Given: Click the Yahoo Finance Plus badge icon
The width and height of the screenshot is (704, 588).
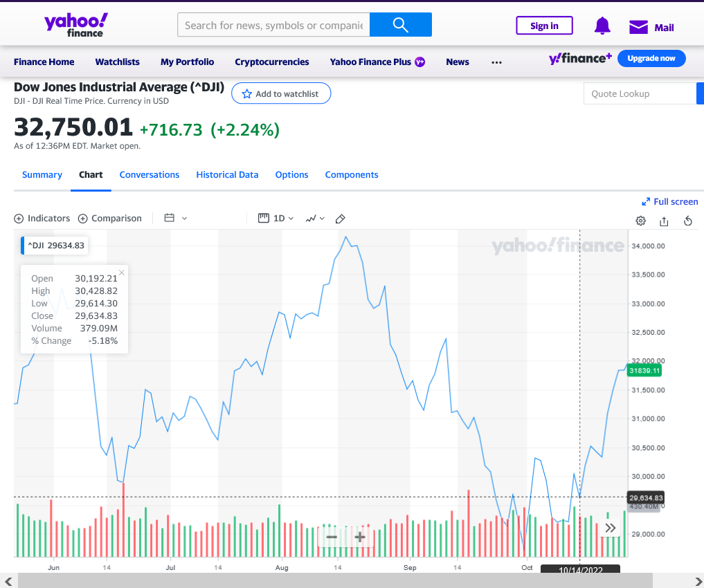Looking at the screenshot, I should pyautogui.click(x=419, y=62).
